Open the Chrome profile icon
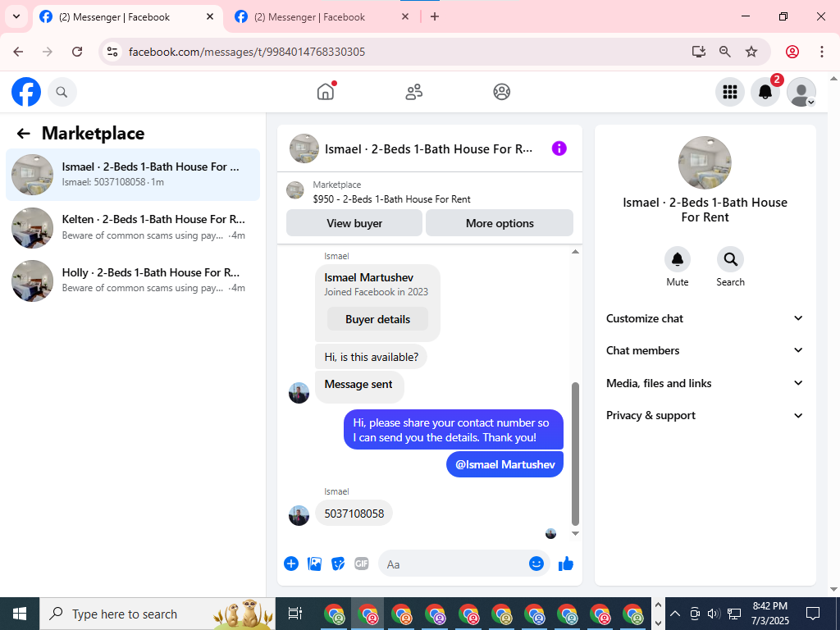Image resolution: width=840 pixels, height=630 pixels. tap(792, 52)
